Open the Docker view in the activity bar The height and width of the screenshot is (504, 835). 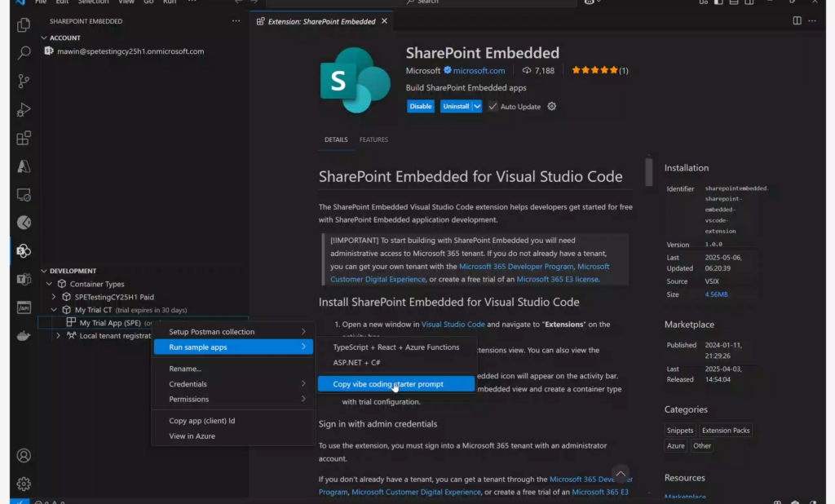click(24, 336)
